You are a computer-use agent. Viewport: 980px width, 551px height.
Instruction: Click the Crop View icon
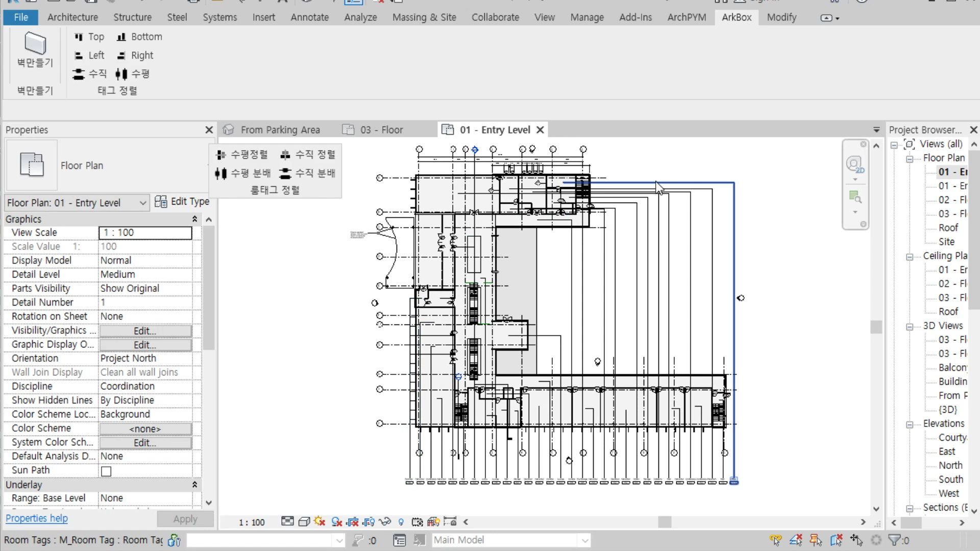click(352, 521)
